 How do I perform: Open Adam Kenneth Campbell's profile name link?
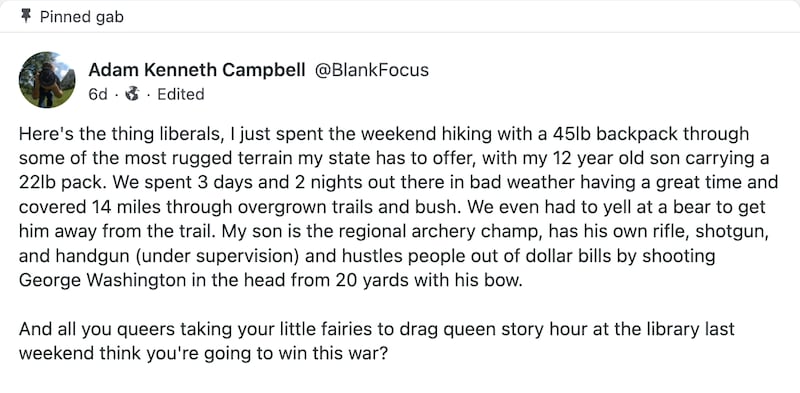point(197,70)
